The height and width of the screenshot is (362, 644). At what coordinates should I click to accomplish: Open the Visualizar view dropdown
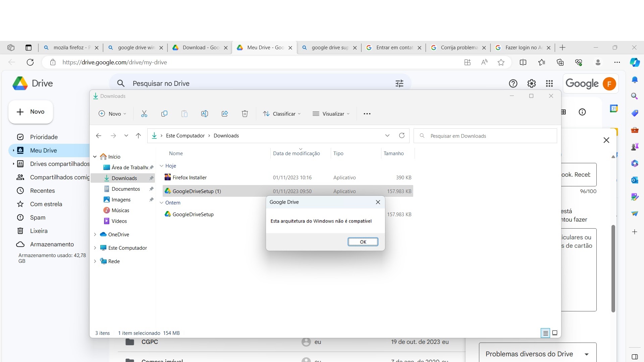(x=331, y=114)
